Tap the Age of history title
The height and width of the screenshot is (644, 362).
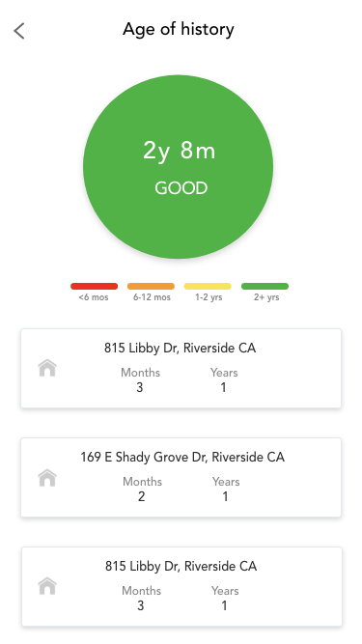pyautogui.click(x=179, y=30)
